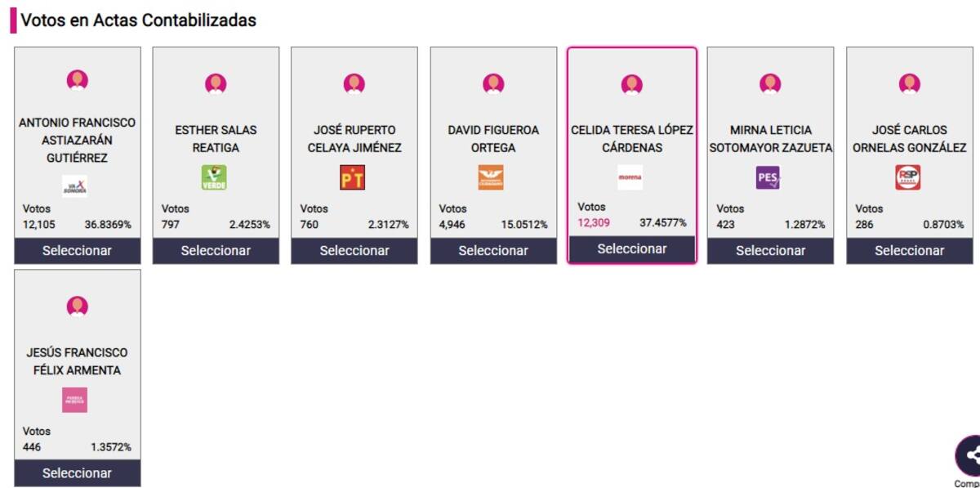
Task: Click the orange Movimiento Ciudadano logo
Action: click(x=491, y=177)
